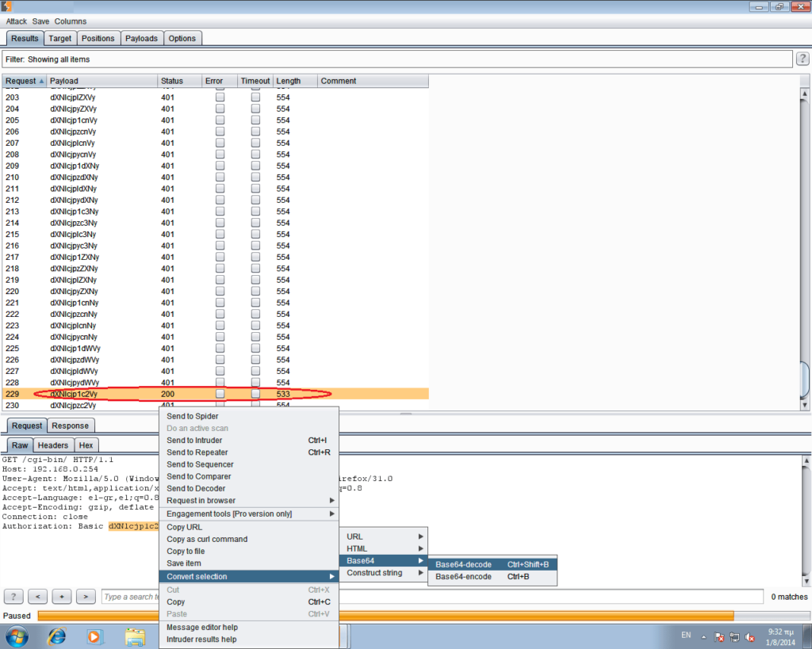Image resolution: width=812 pixels, height=649 pixels.
Task: Toggle Error checkbox for request 218
Action: click(x=220, y=268)
